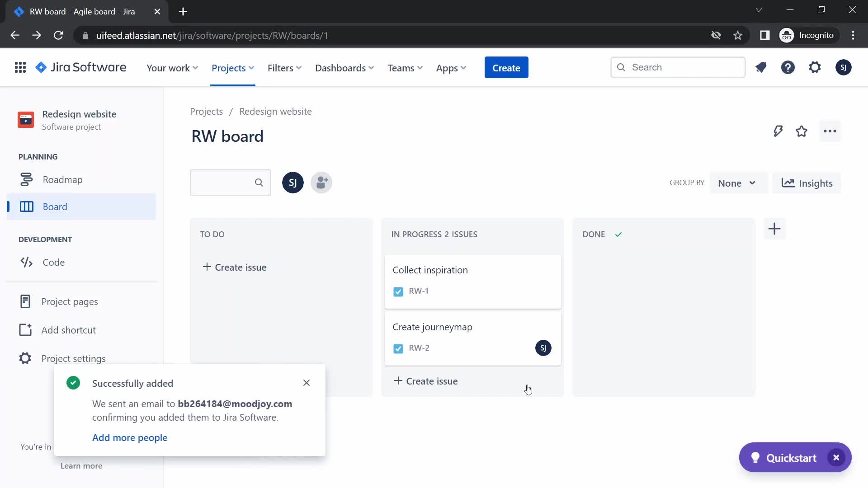
Task: Click Add more people link
Action: tap(130, 437)
